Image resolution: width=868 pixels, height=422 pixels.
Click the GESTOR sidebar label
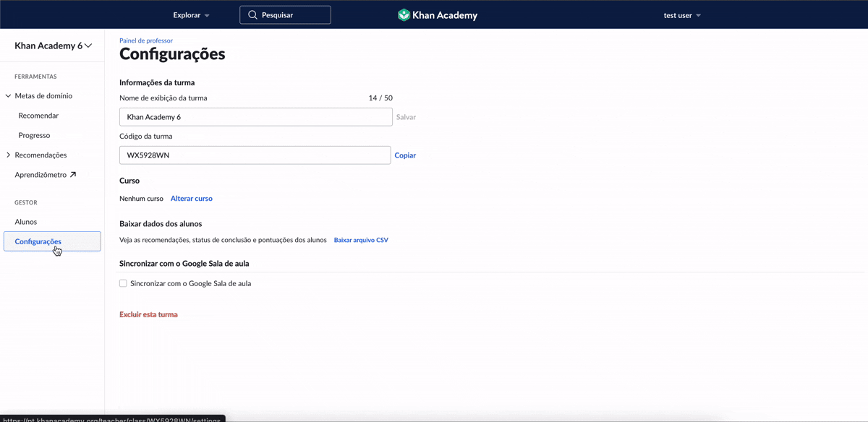click(x=26, y=202)
